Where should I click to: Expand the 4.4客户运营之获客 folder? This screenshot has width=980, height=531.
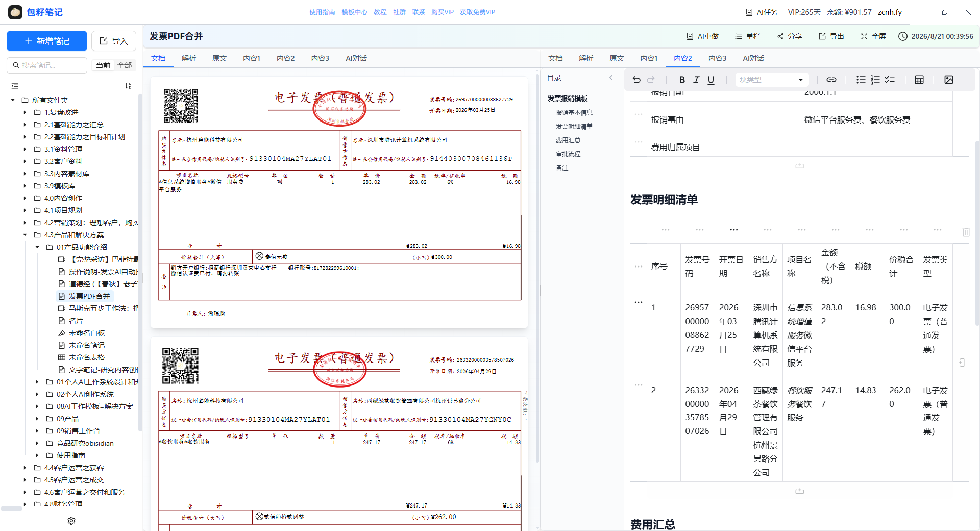click(x=25, y=468)
